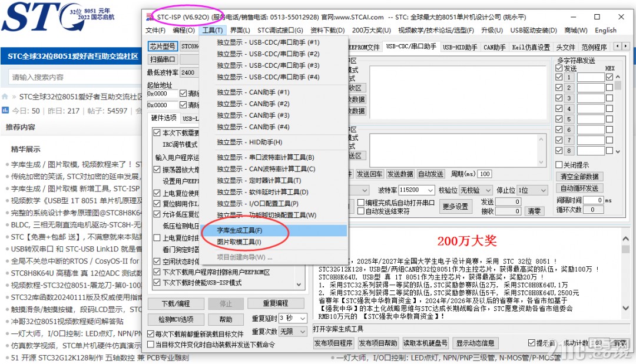Uncheck the send checkbox for row 3
Screen dimensions: 636x364
559,98
